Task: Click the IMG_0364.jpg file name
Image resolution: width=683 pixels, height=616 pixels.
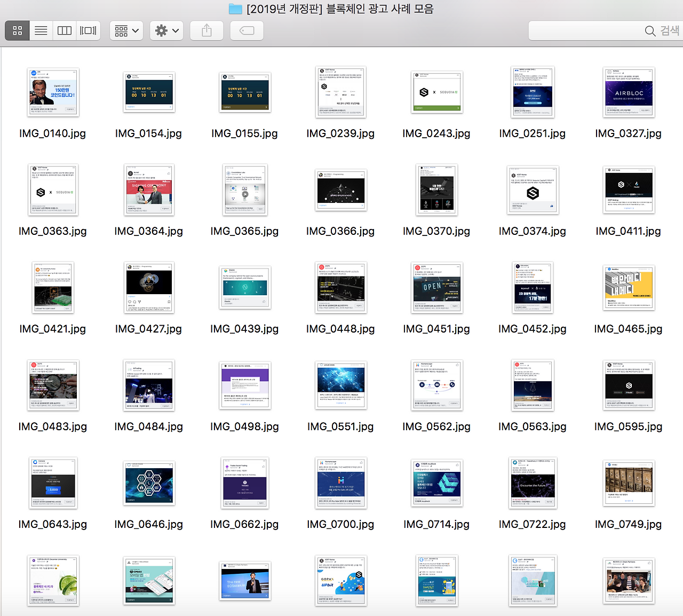Action: pyautogui.click(x=149, y=231)
